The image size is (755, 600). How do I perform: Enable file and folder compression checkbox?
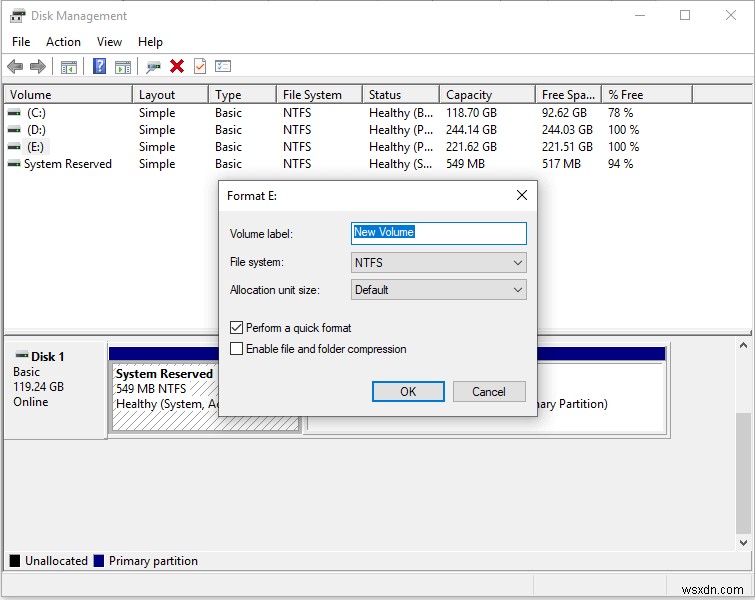pyautogui.click(x=236, y=349)
